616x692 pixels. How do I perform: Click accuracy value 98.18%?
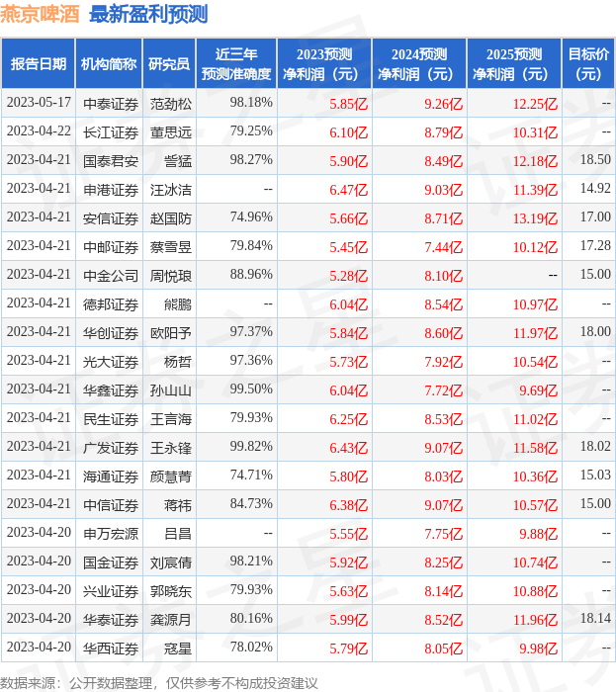(x=250, y=103)
